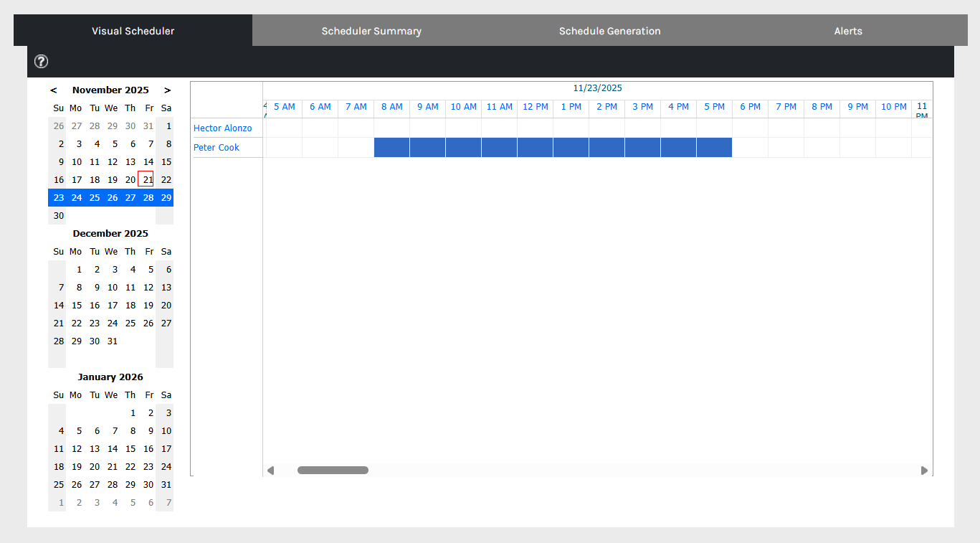The width and height of the screenshot is (980, 543).
Task: Click the 5 PM time header
Action: pyautogui.click(x=715, y=107)
